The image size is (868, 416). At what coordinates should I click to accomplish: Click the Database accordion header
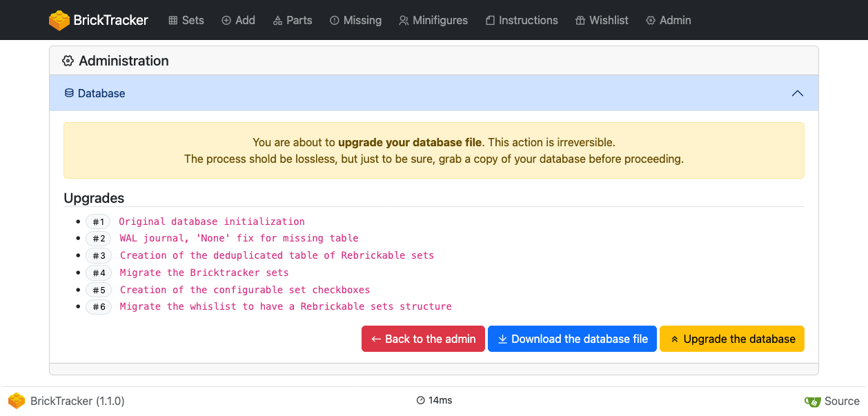pos(414,93)
